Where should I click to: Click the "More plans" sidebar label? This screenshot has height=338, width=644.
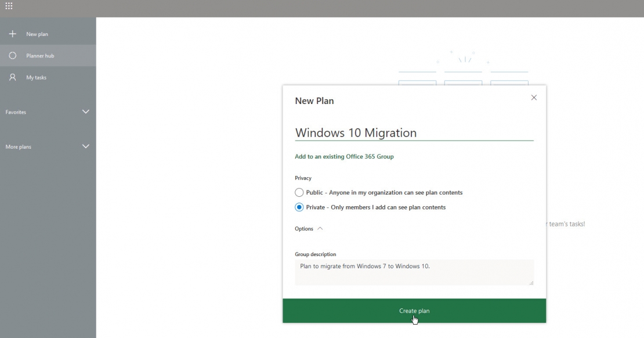point(18,146)
